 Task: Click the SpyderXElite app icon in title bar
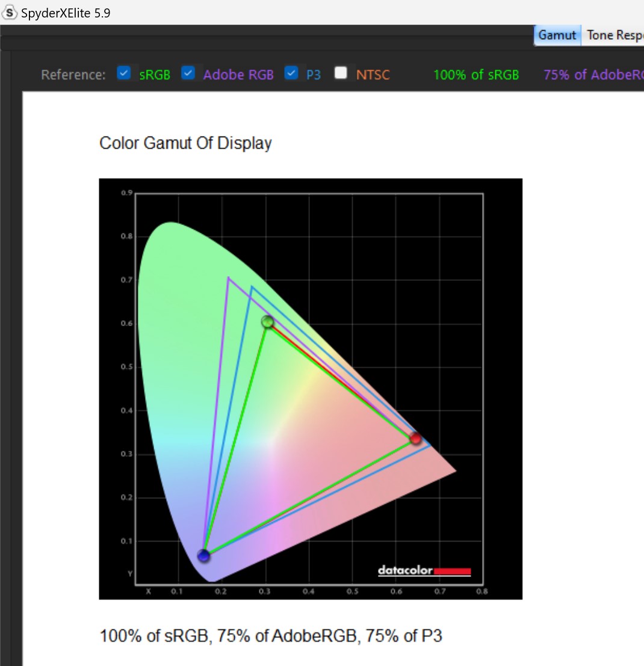click(x=10, y=12)
